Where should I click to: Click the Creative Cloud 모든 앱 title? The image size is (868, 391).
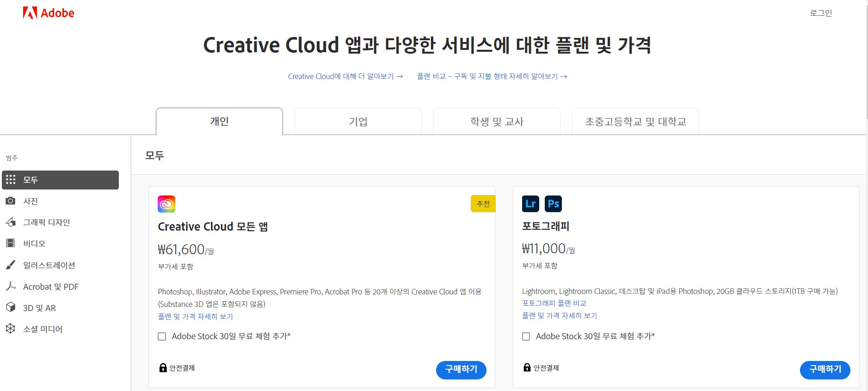[213, 226]
